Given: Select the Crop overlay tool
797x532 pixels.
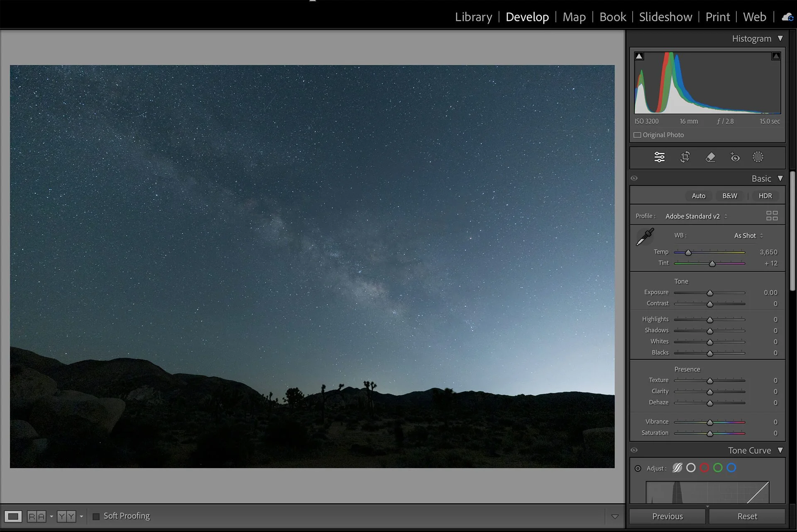Looking at the screenshot, I should tap(685, 157).
